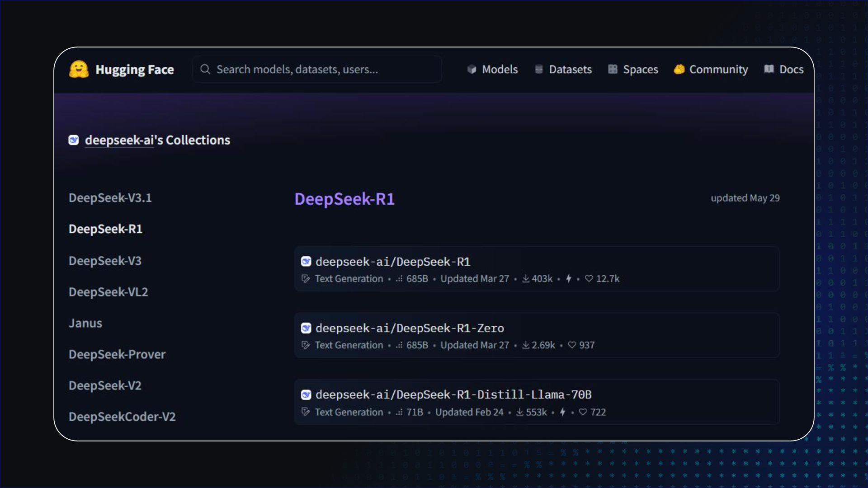Open DeepSeekCoder-V2 collection in sidebar
This screenshot has width=868, height=488.
click(x=122, y=417)
